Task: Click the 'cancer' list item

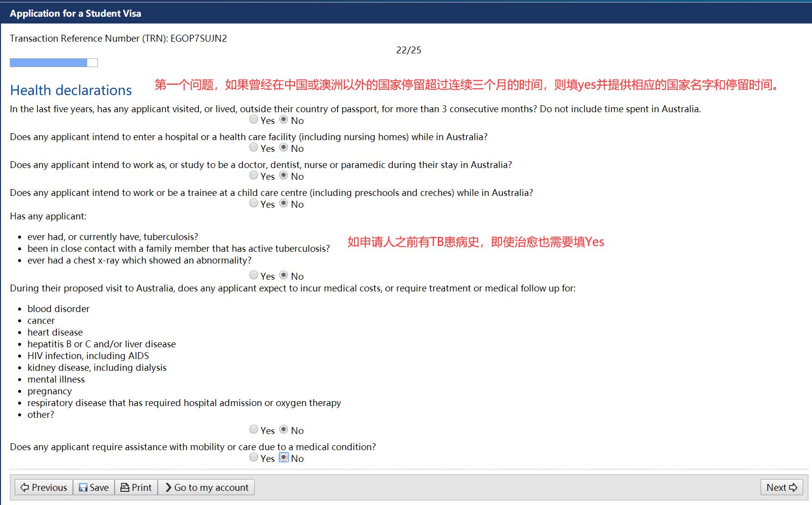Action: pyautogui.click(x=41, y=320)
